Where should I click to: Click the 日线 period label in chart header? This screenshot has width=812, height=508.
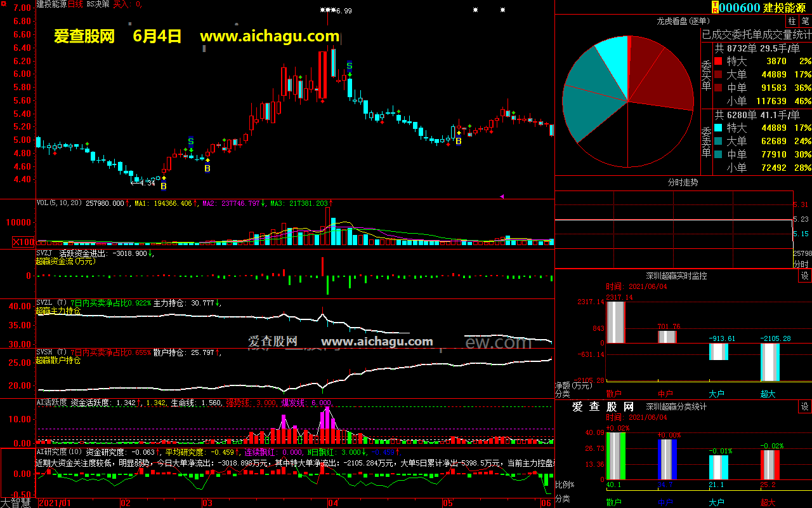click(x=75, y=4)
